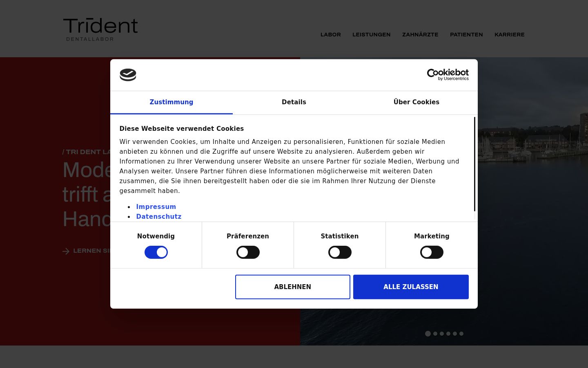
Task: Select the second slider pagination dot
Action: [x=435, y=334]
